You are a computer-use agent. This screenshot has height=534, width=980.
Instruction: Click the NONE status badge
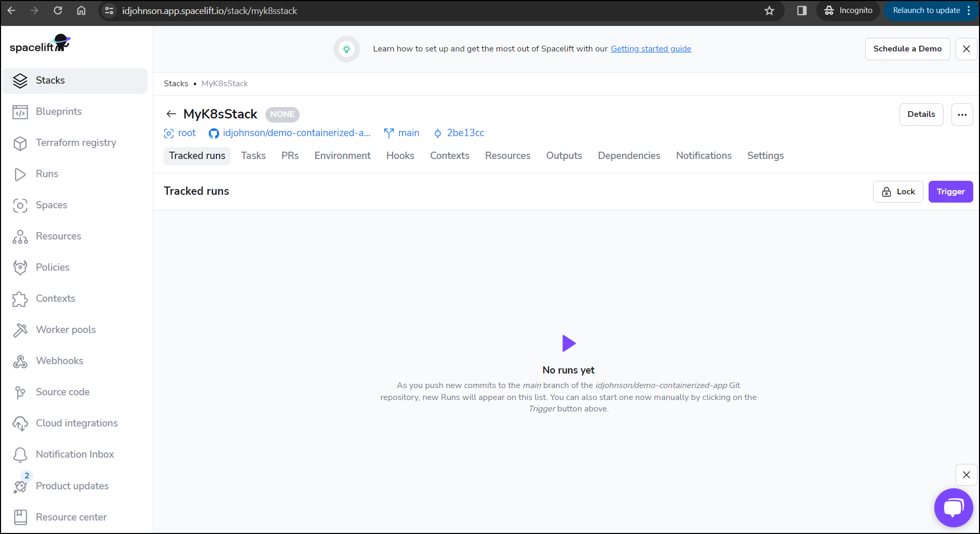pyautogui.click(x=282, y=114)
